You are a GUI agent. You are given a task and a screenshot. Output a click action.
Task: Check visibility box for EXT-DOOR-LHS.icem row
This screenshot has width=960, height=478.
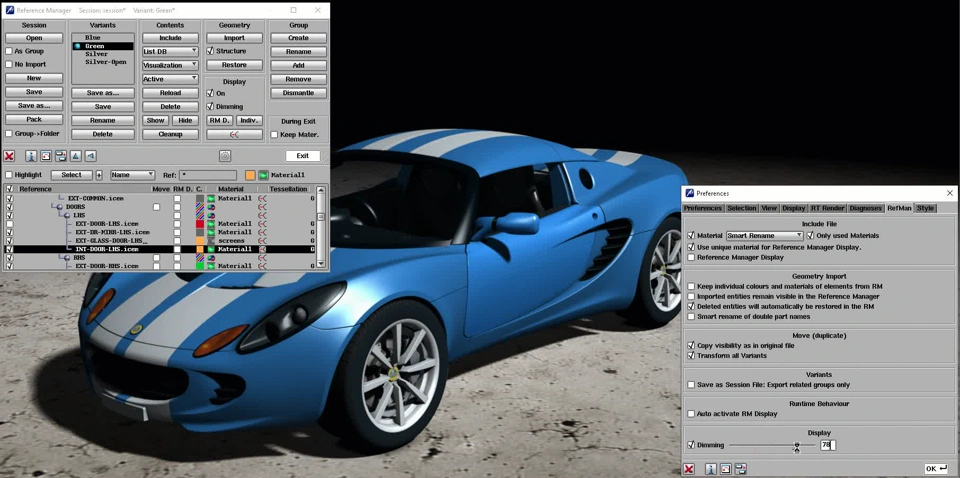click(x=9, y=224)
